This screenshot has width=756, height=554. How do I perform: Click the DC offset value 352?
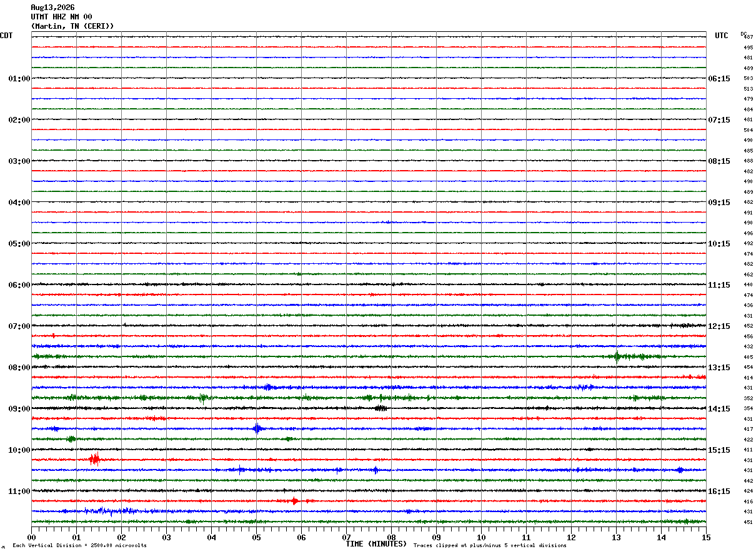[748, 398]
